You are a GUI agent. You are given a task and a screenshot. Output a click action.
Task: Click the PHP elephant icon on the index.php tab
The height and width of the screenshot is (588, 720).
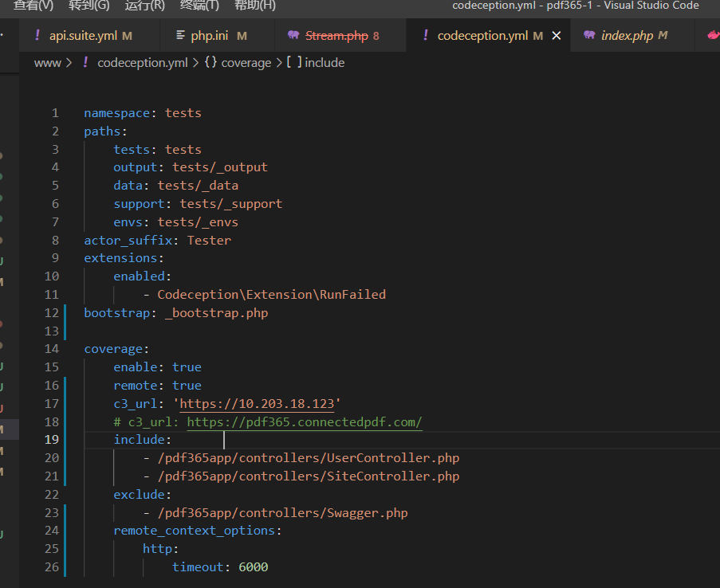589,35
